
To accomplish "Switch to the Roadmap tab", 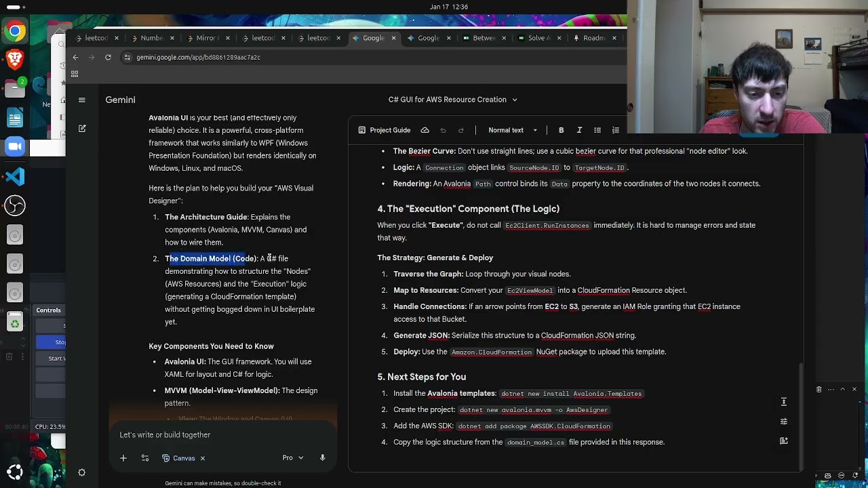I will coord(595,38).
